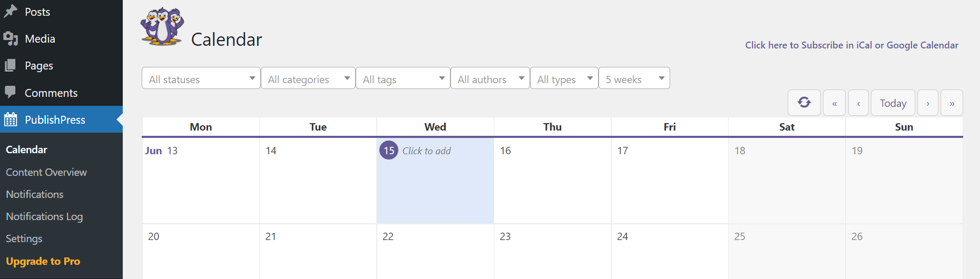Go to next period with single-right arrow
The height and width of the screenshot is (279, 980).
[928, 103]
